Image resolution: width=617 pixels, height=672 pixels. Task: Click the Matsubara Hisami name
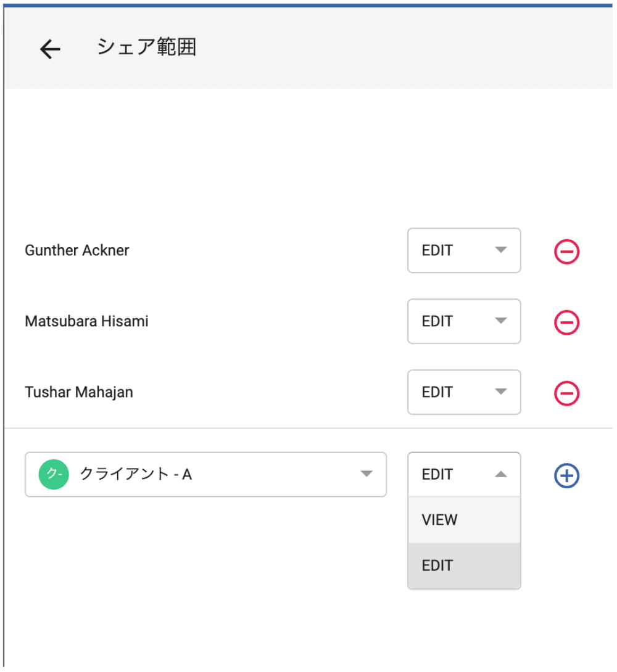click(x=86, y=321)
